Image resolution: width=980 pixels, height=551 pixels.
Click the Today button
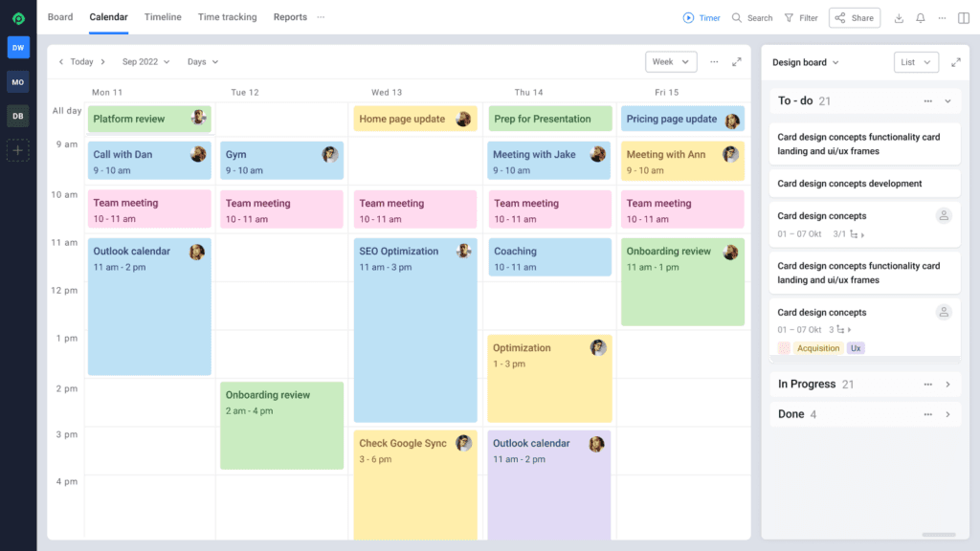pyautogui.click(x=80, y=61)
